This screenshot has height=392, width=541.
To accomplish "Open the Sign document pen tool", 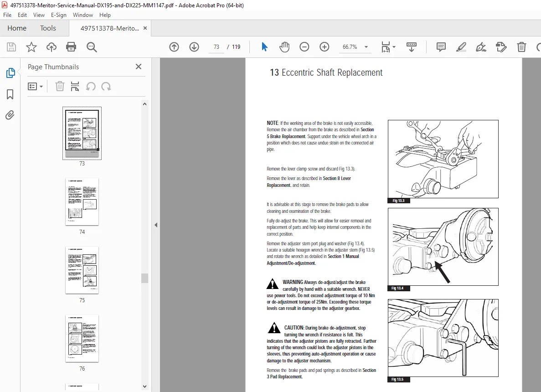I will (x=481, y=47).
